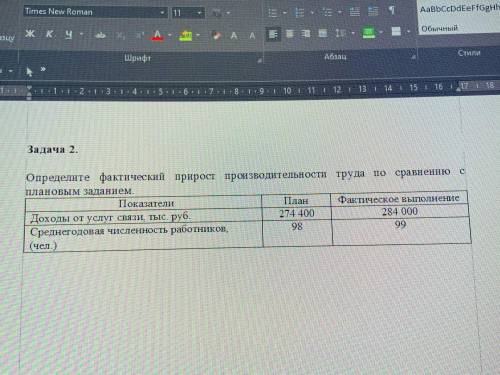Open the Шрифт dialog launcher
This screenshot has width=500, height=375.
259,60
